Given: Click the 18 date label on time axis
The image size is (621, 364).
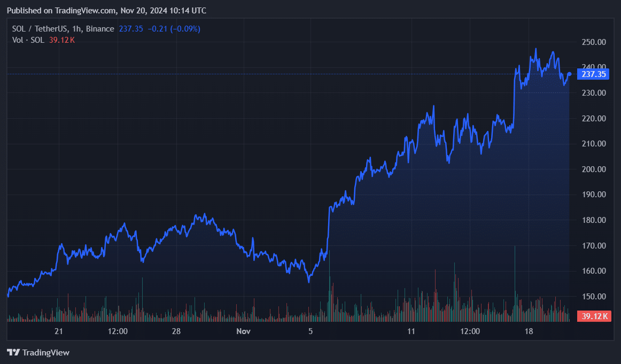Looking at the screenshot, I should click(529, 331).
